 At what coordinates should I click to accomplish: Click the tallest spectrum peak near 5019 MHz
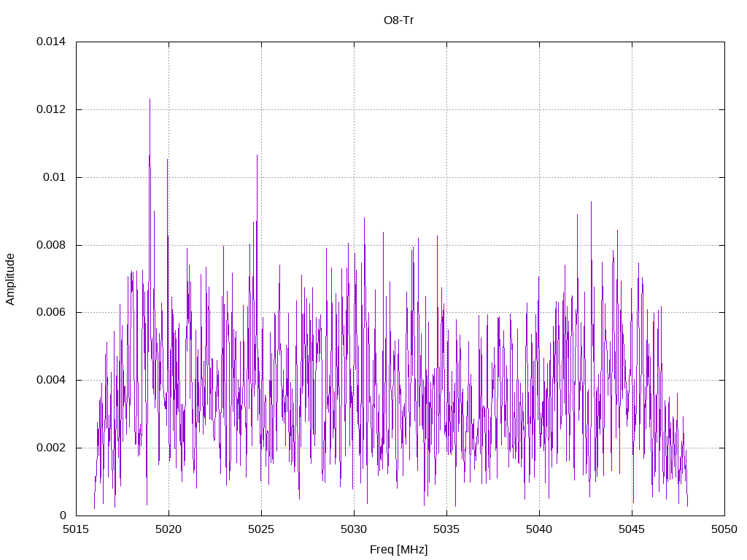(150, 100)
